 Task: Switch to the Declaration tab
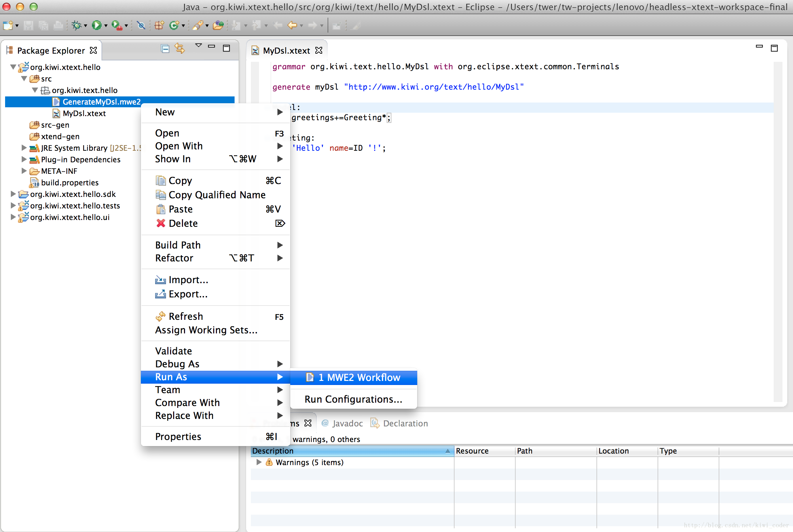[x=399, y=423]
